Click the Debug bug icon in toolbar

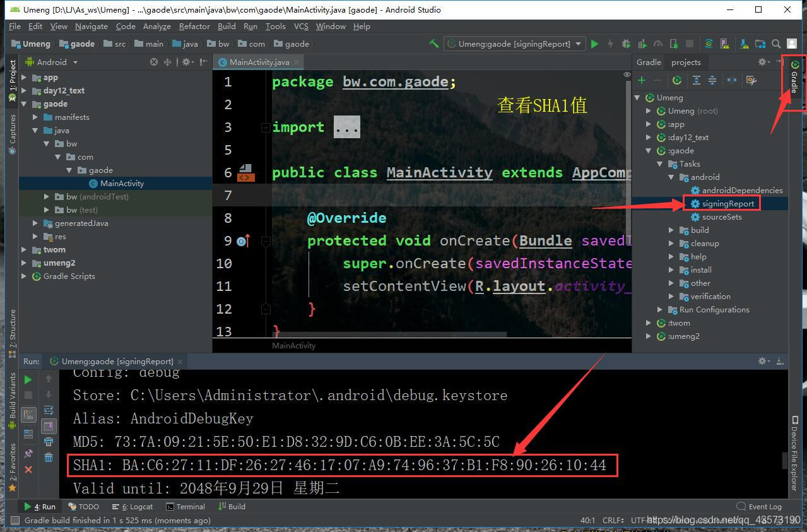coord(626,44)
